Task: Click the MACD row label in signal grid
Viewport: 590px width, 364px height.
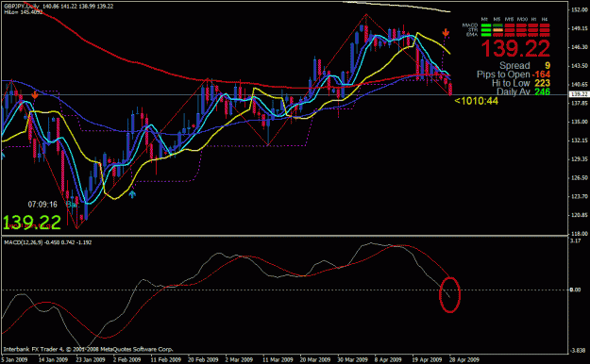Action: click(470, 25)
